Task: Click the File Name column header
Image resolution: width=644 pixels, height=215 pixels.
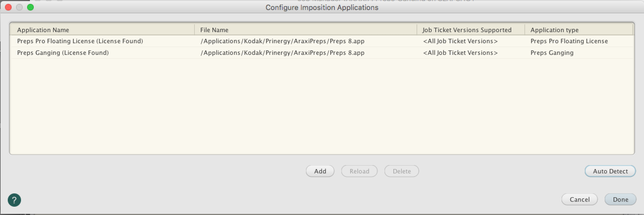Action: click(x=214, y=30)
